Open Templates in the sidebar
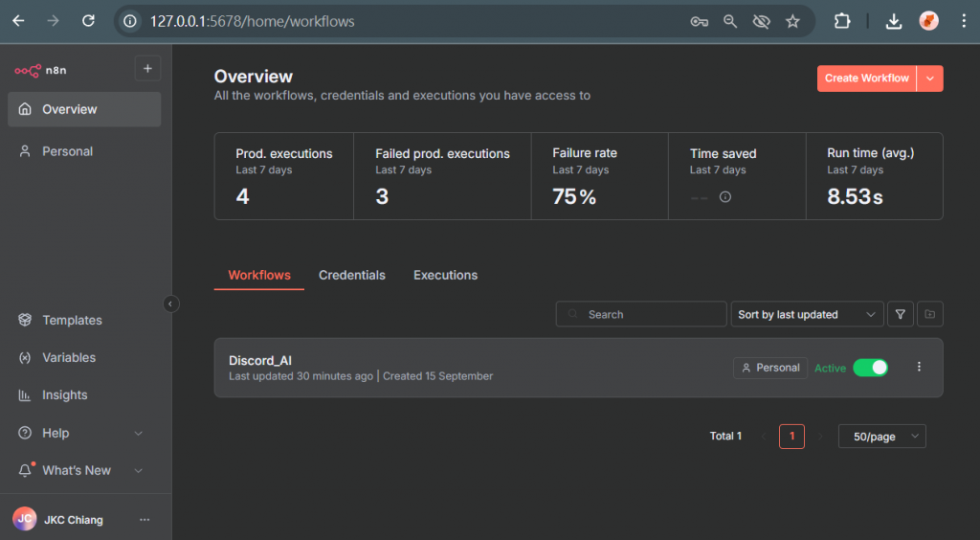 (x=72, y=320)
